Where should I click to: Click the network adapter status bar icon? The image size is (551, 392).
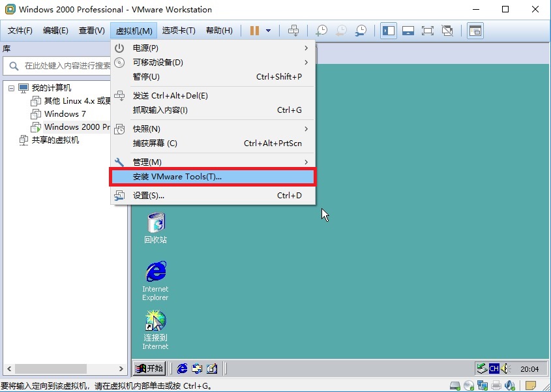[483, 385]
